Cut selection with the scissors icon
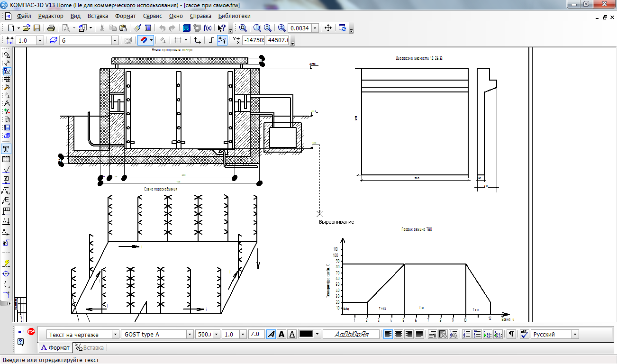The height and width of the screenshot is (364, 617). point(102,28)
